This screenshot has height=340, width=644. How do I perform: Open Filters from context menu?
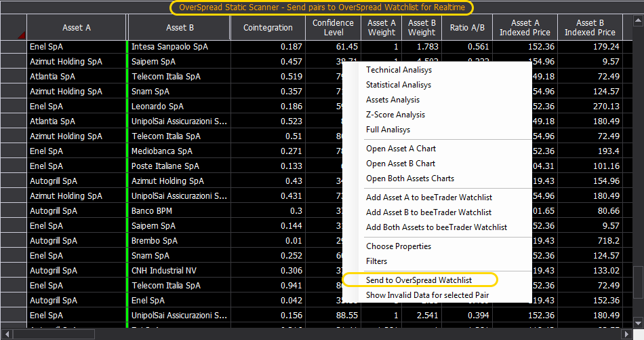376,261
